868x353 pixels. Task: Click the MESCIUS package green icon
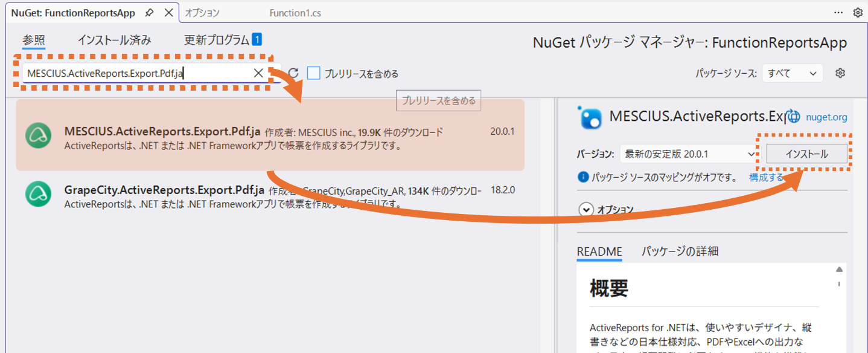38,135
